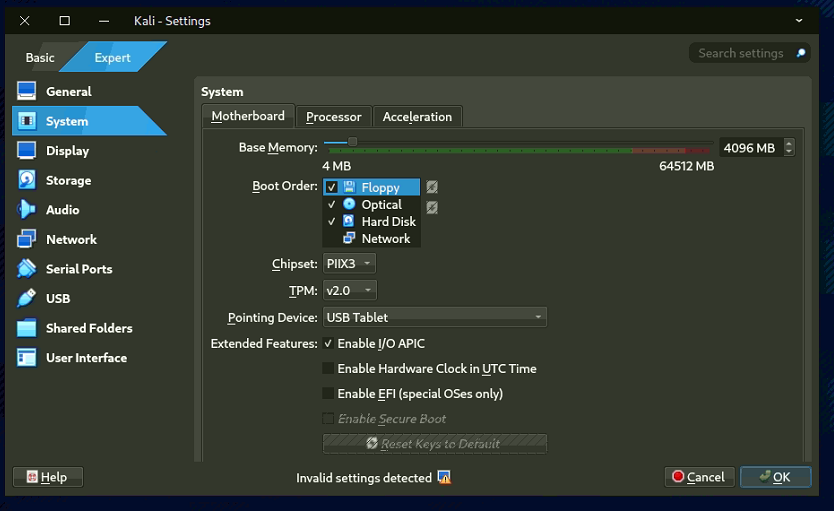Expand the TPM v2.0 dropdown
This screenshot has height=511, width=834.
349,291
